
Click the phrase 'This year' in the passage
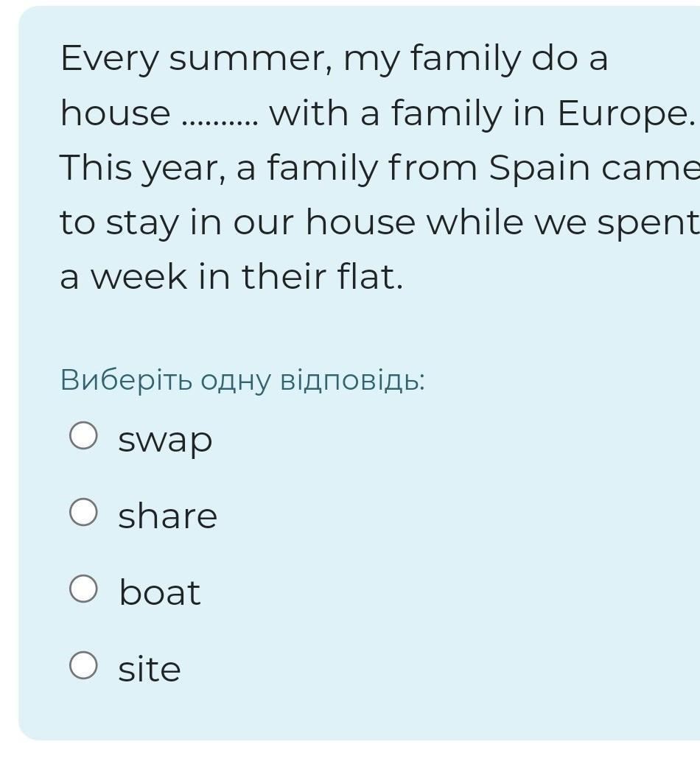[139, 169]
